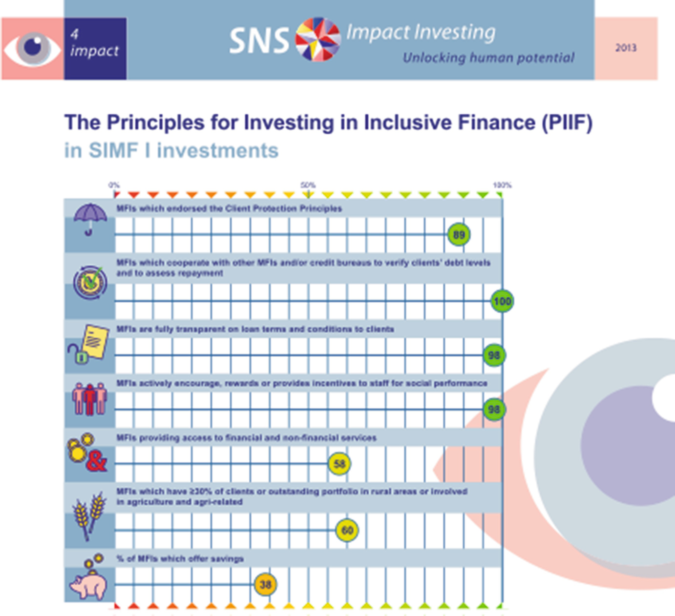Click the PIIF main title text
This screenshot has height=616, width=675.
point(328,123)
